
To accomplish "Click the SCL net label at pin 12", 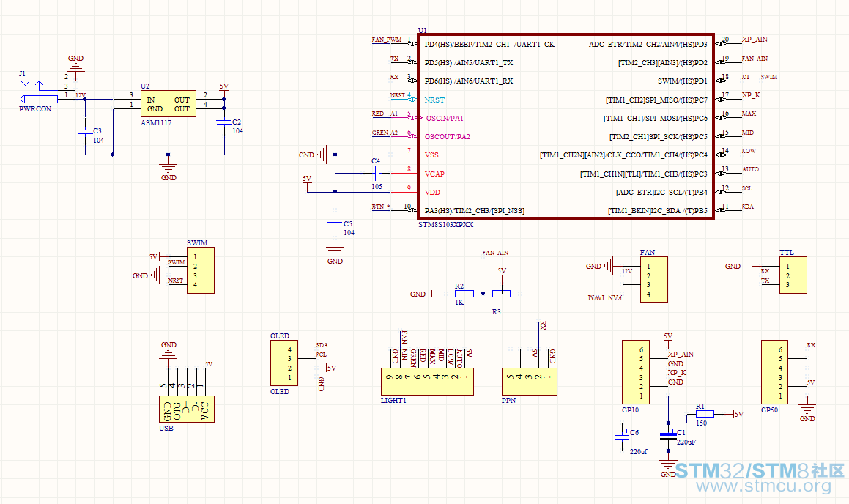I will 747,188.
